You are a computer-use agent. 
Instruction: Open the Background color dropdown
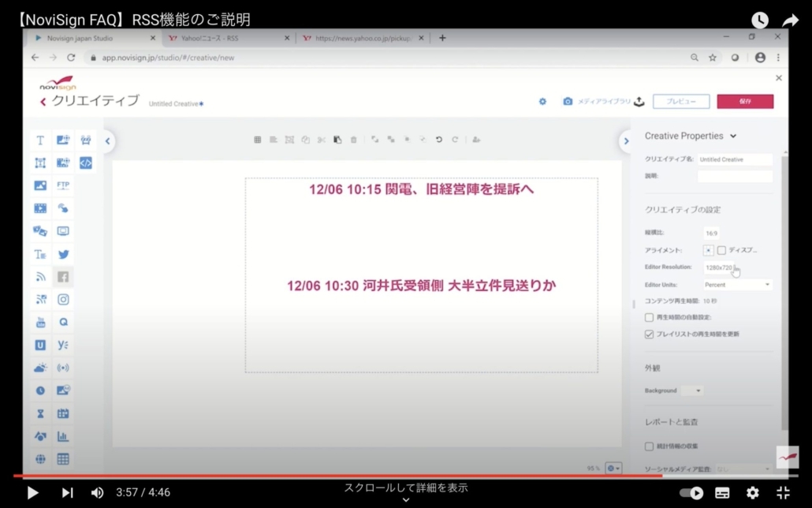pos(692,390)
